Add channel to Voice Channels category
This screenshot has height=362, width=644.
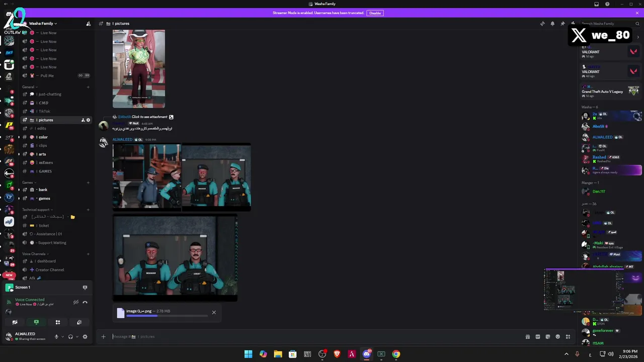[x=88, y=254]
